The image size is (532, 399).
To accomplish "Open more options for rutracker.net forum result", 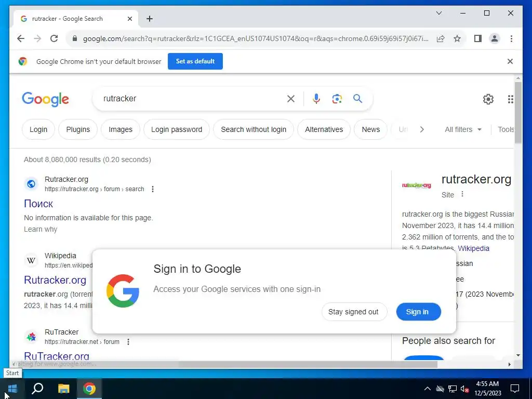I will [128, 342].
